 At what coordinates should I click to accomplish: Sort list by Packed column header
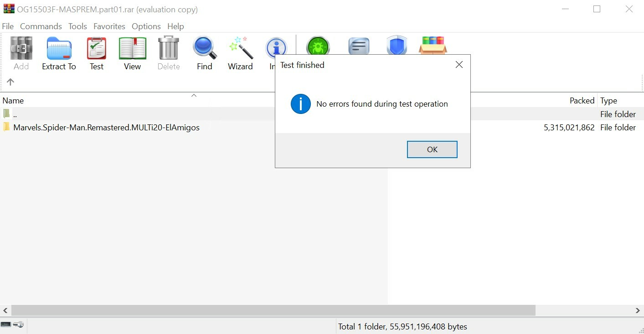coord(582,101)
